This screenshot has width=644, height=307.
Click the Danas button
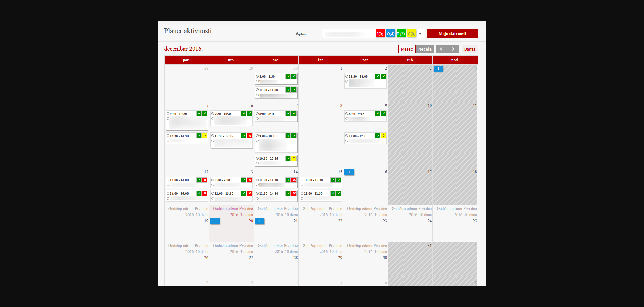tap(469, 49)
